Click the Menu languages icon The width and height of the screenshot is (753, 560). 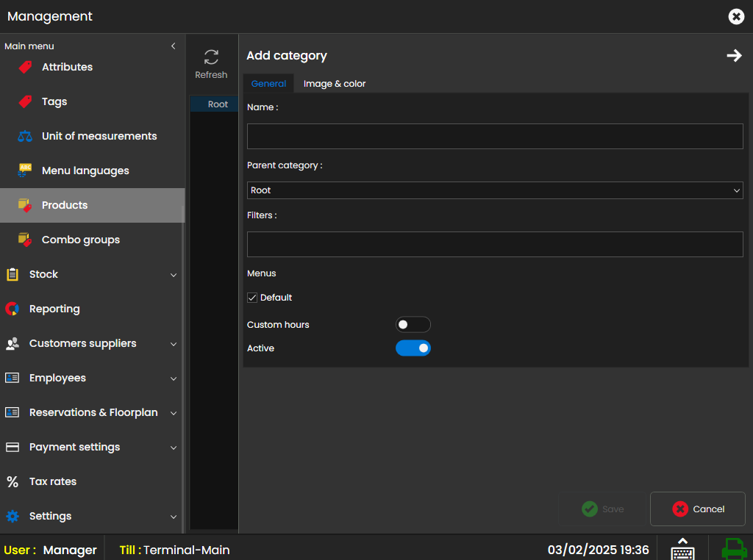click(25, 170)
